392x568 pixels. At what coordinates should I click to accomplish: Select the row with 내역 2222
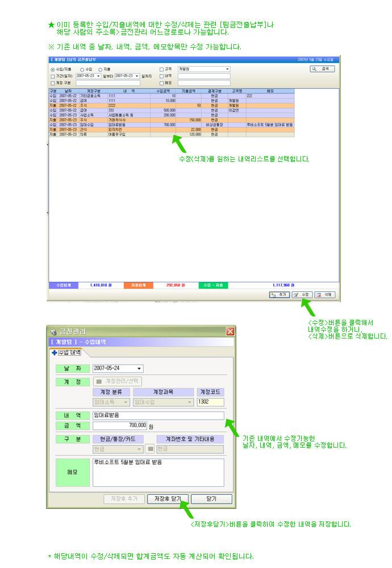172,106
